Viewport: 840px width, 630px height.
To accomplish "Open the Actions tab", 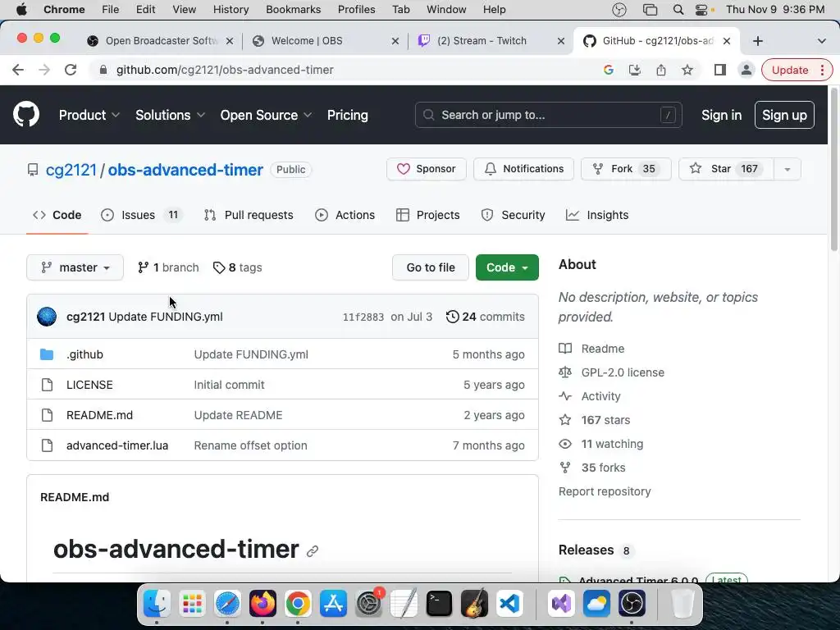I will tap(345, 215).
